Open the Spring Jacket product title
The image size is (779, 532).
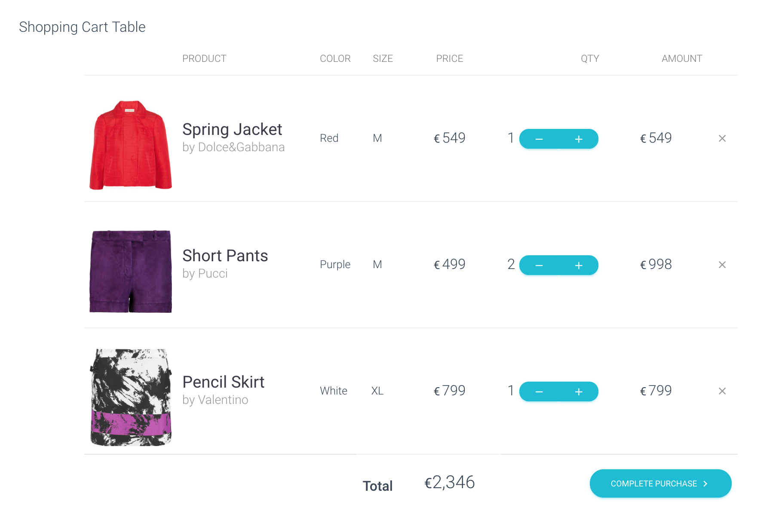[x=232, y=129]
